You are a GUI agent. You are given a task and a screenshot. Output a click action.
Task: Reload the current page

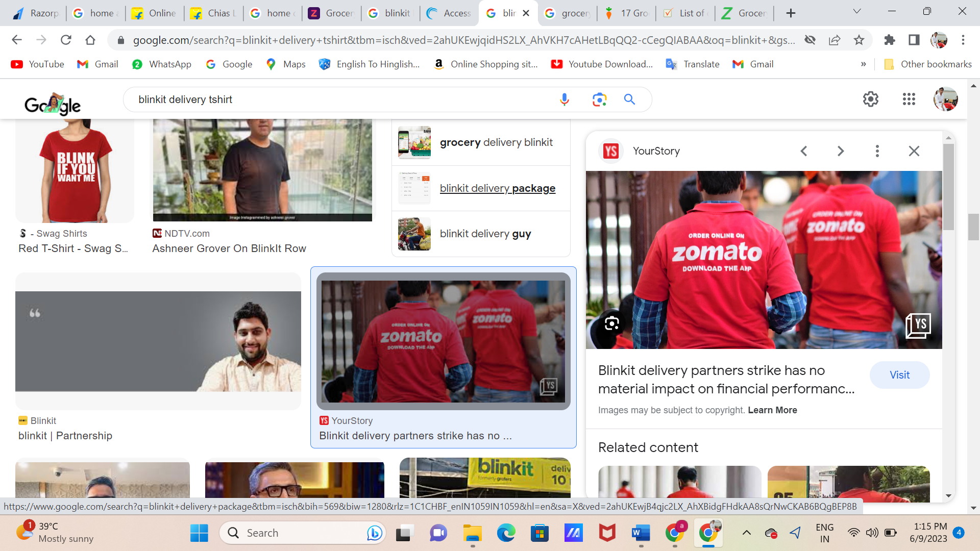coord(66,40)
